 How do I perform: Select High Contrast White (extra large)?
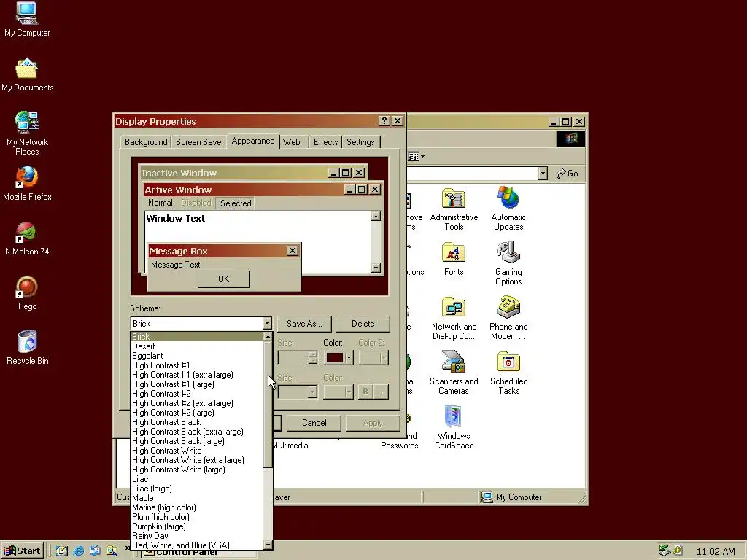197,460
